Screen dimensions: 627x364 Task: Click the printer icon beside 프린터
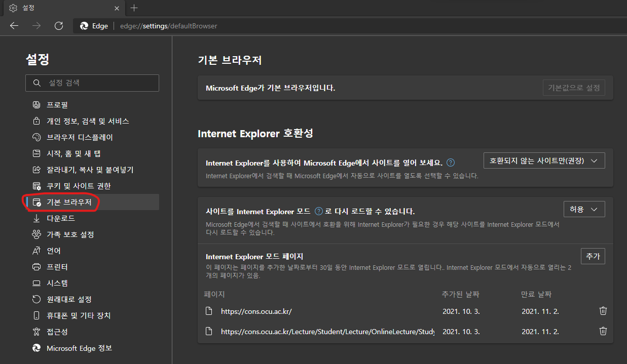pos(36,267)
